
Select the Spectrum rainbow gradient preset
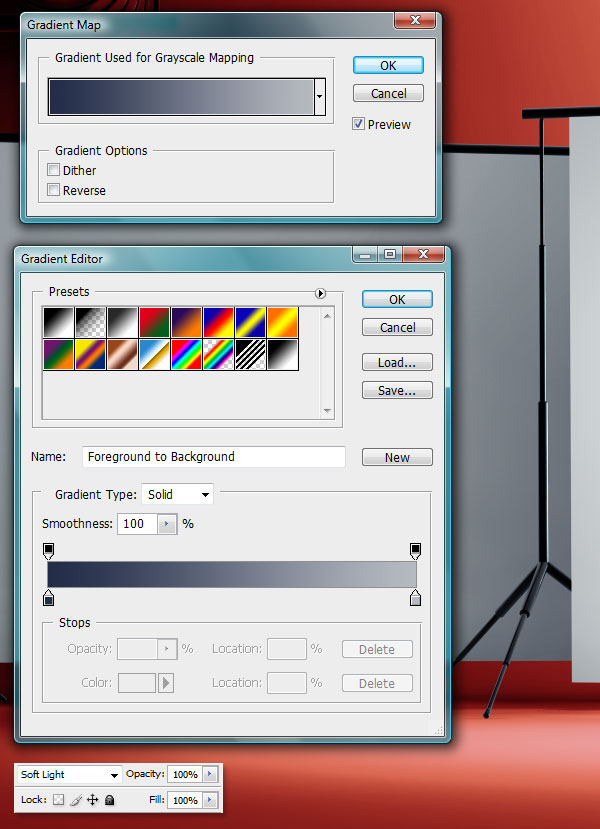point(186,355)
